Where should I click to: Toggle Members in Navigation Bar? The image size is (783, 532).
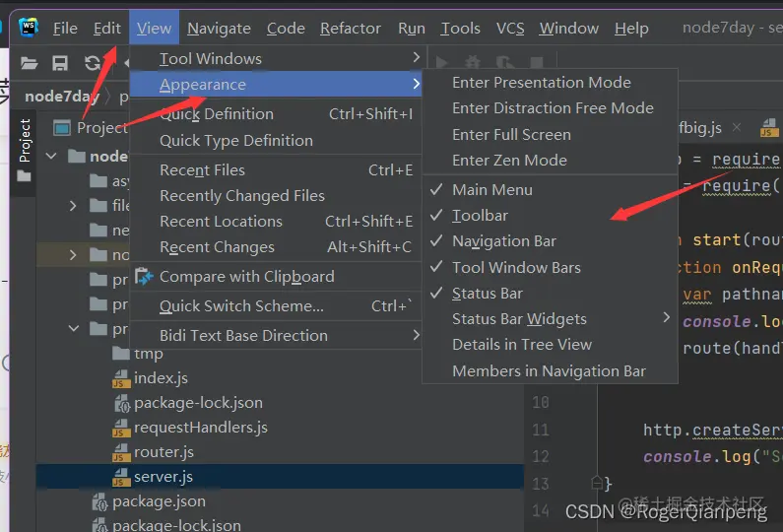tap(550, 370)
